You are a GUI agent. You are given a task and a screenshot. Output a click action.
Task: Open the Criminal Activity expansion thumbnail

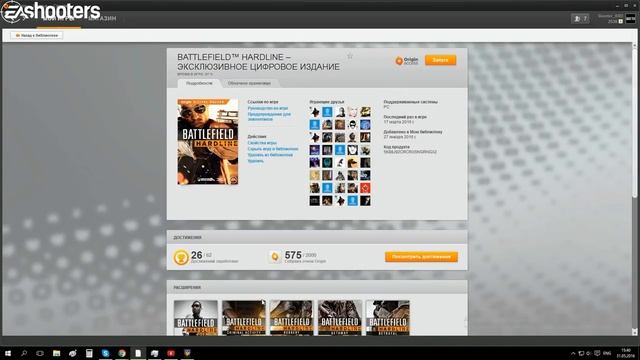click(x=244, y=318)
